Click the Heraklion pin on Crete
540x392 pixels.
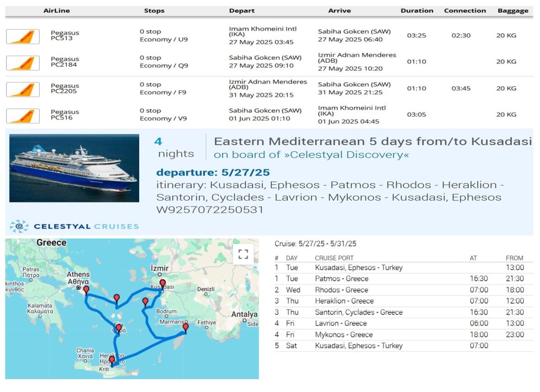coord(112,360)
